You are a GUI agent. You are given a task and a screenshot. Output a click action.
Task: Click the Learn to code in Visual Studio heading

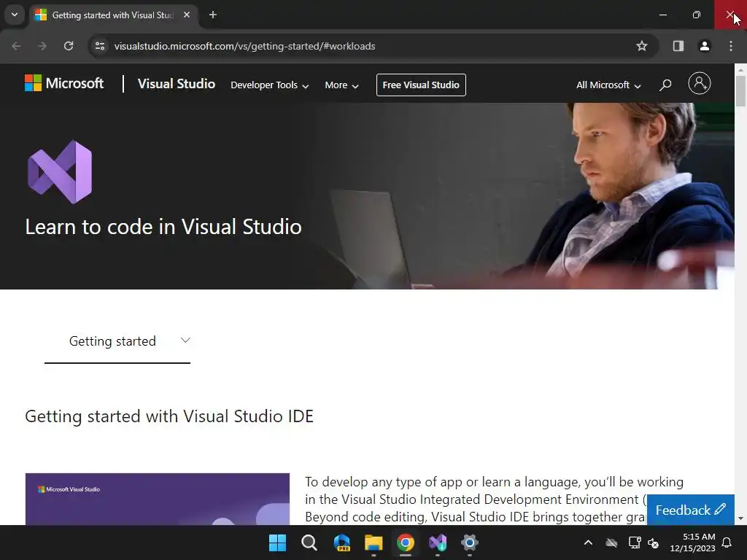click(163, 227)
